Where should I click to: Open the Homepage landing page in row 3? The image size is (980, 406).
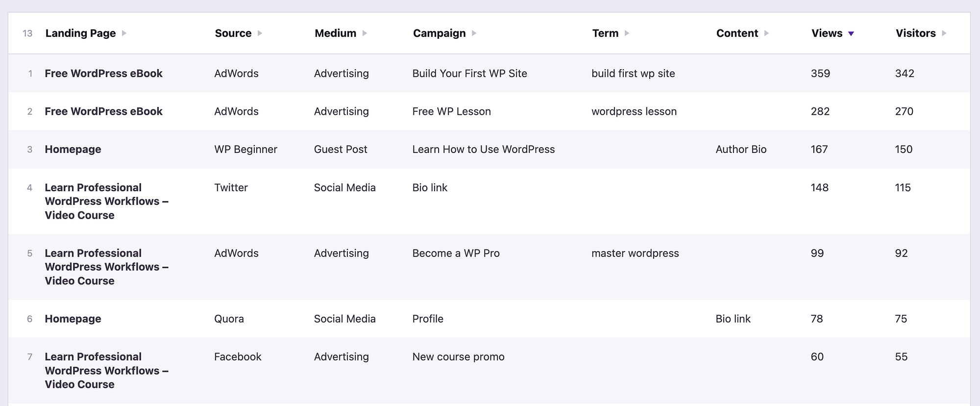[x=73, y=149]
